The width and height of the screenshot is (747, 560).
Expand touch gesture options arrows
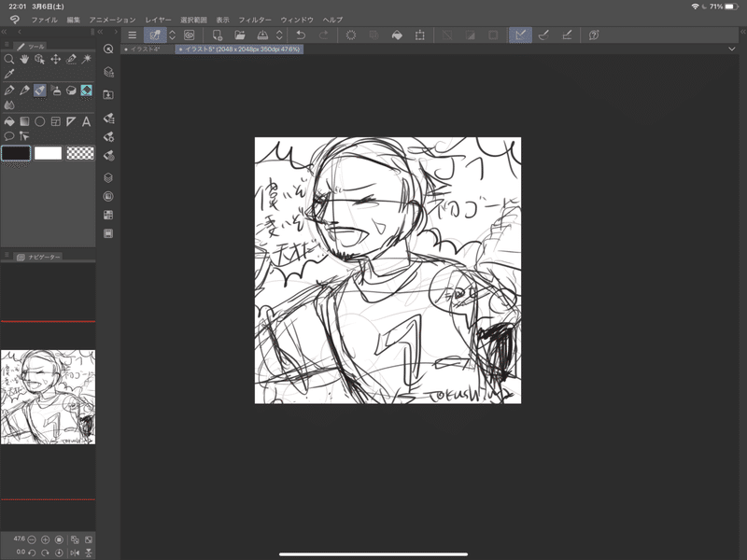point(173,35)
